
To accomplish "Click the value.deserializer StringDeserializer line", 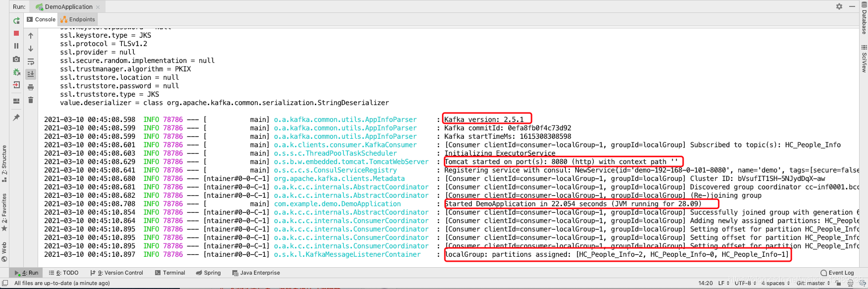I will 224,103.
